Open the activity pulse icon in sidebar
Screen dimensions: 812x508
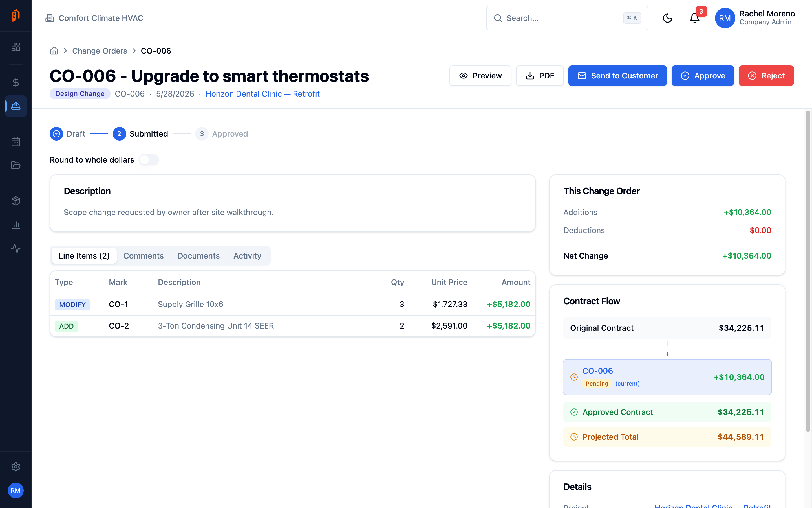(16, 248)
